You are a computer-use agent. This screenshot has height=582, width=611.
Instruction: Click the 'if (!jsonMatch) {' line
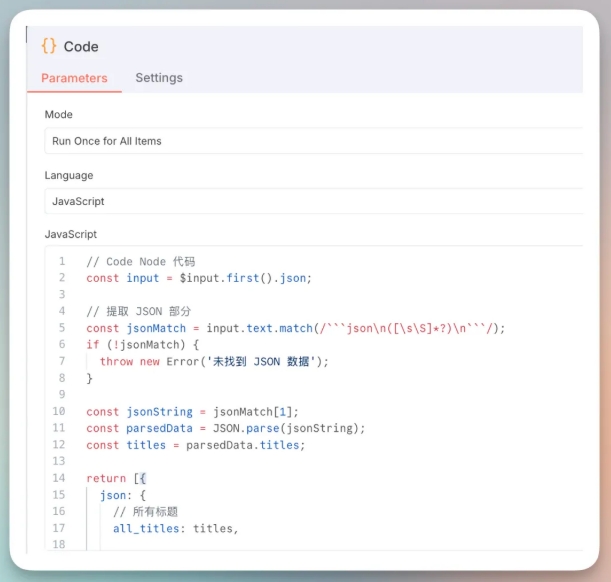[x=143, y=345]
